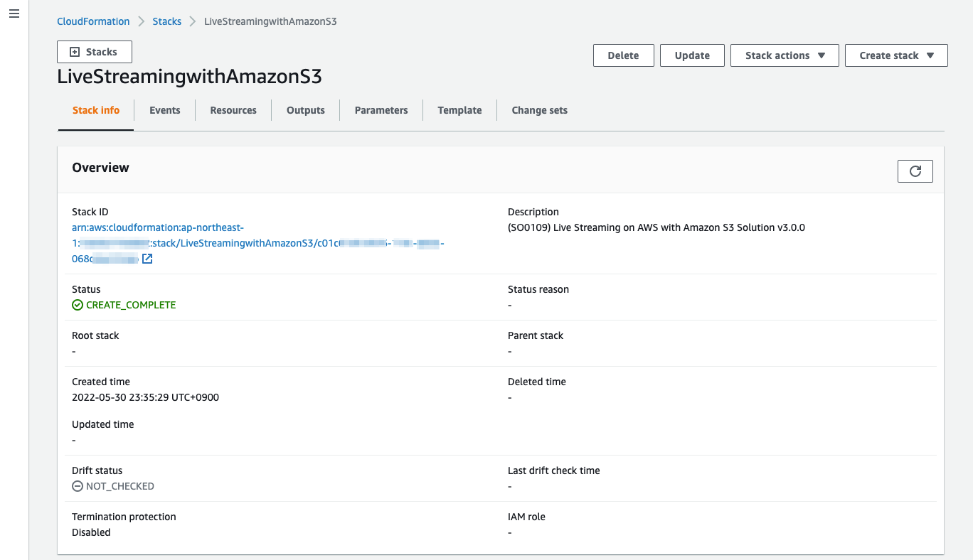Switch to the Events tab
The width and height of the screenshot is (973, 560).
(x=164, y=110)
